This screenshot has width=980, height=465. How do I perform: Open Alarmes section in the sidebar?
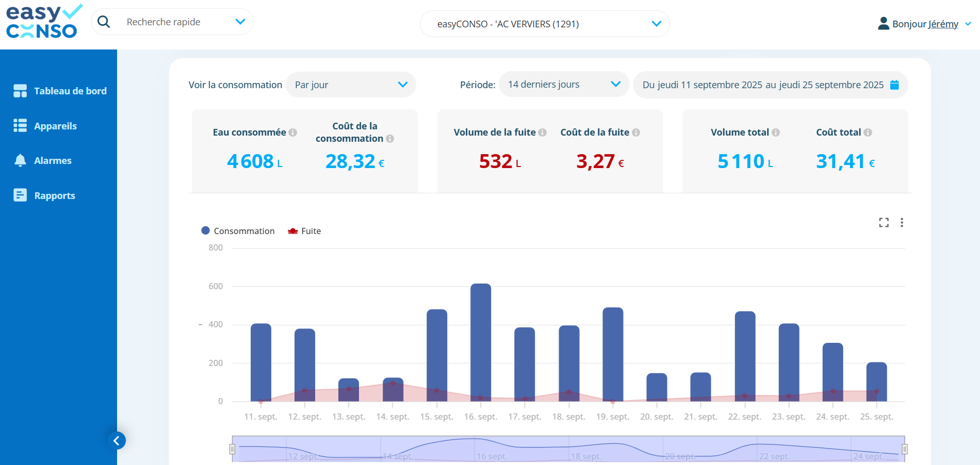(53, 160)
